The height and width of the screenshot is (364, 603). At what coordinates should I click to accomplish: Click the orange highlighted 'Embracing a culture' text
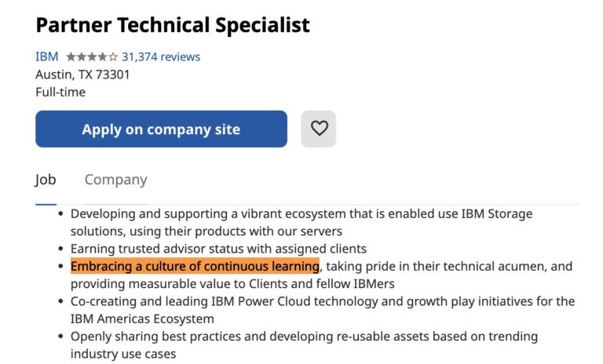[x=195, y=267]
